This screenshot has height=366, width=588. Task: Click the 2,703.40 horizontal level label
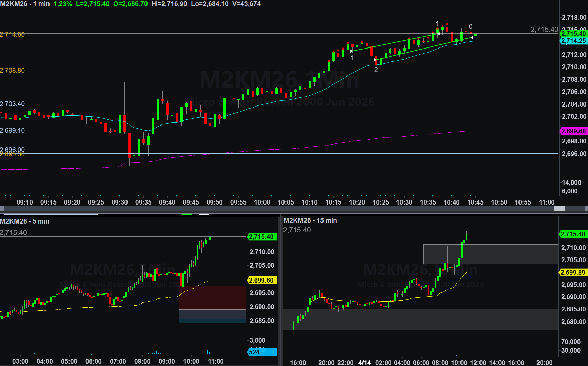point(13,104)
